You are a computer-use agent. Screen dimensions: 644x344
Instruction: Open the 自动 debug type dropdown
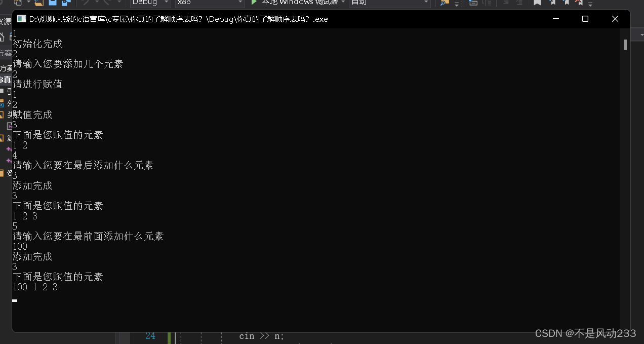point(389,3)
